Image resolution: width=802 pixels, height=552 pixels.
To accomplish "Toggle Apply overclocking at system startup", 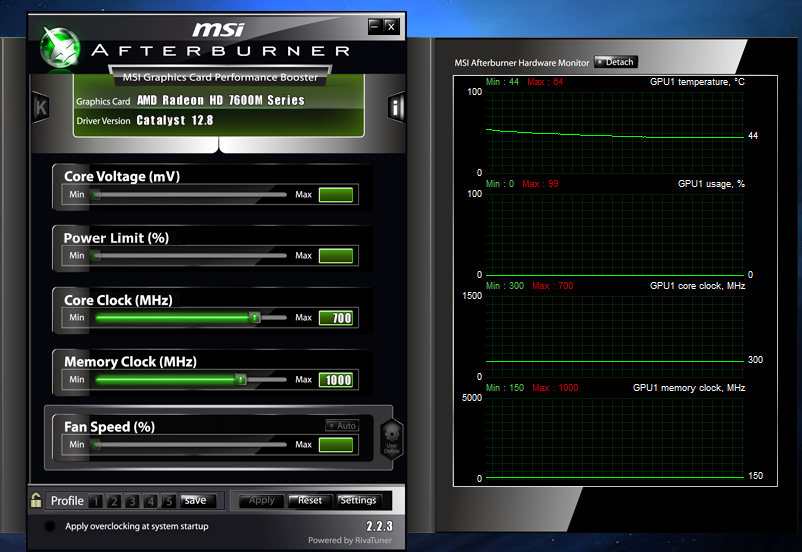I will [50, 526].
